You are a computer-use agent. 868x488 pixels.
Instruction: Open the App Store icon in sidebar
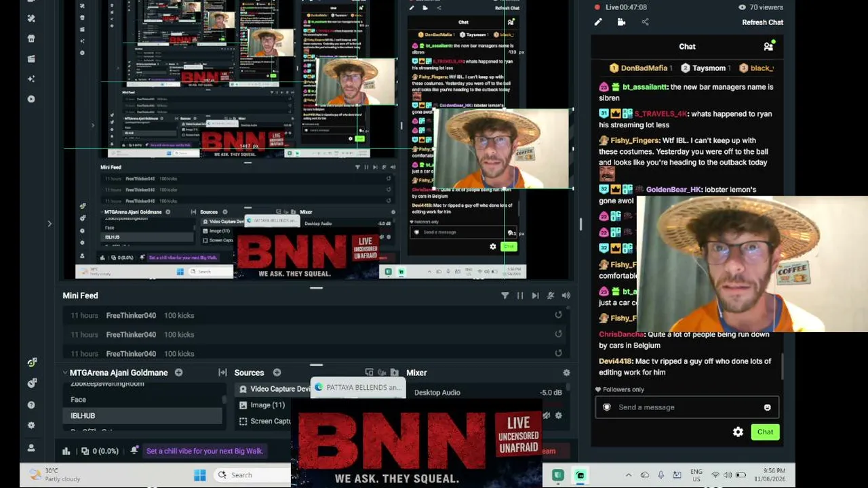[31, 39]
